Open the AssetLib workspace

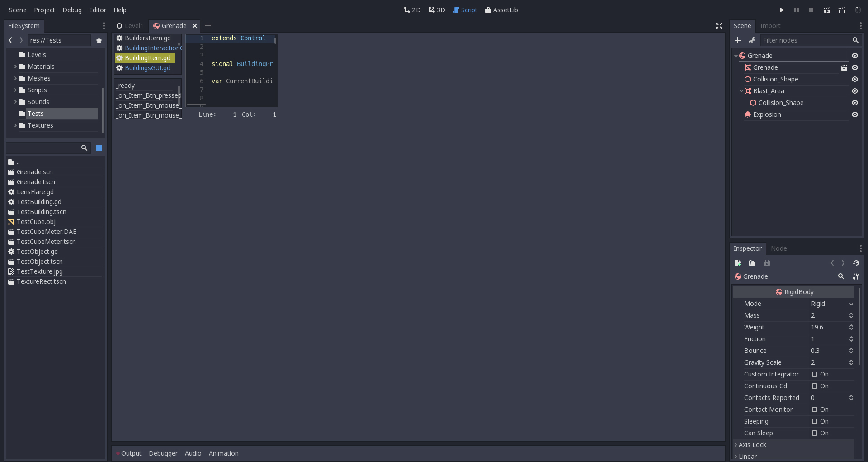501,10
